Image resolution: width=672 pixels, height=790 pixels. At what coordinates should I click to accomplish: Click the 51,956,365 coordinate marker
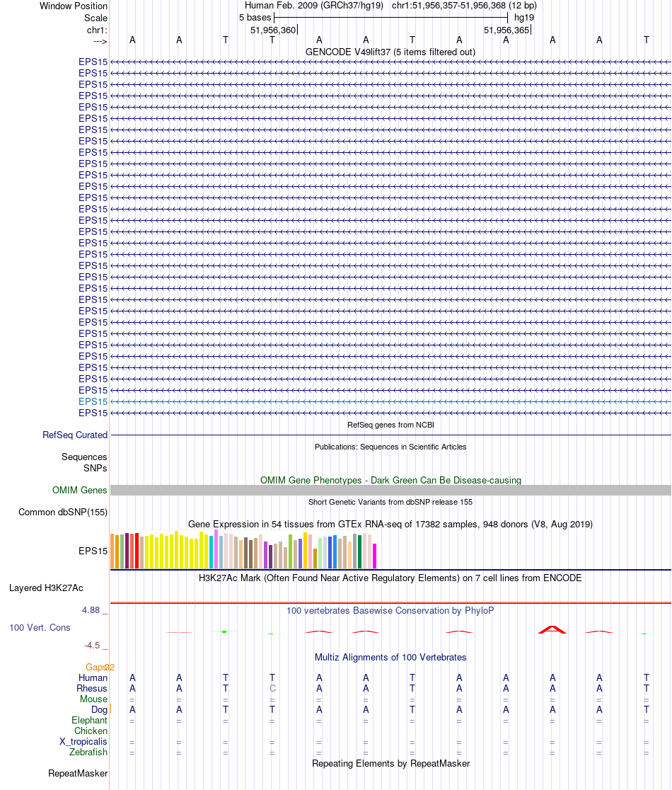point(506,30)
